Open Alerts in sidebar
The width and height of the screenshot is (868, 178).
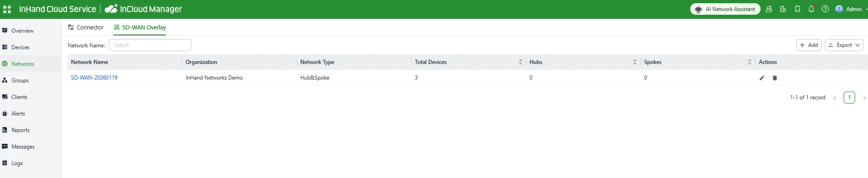tap(30, 114)
